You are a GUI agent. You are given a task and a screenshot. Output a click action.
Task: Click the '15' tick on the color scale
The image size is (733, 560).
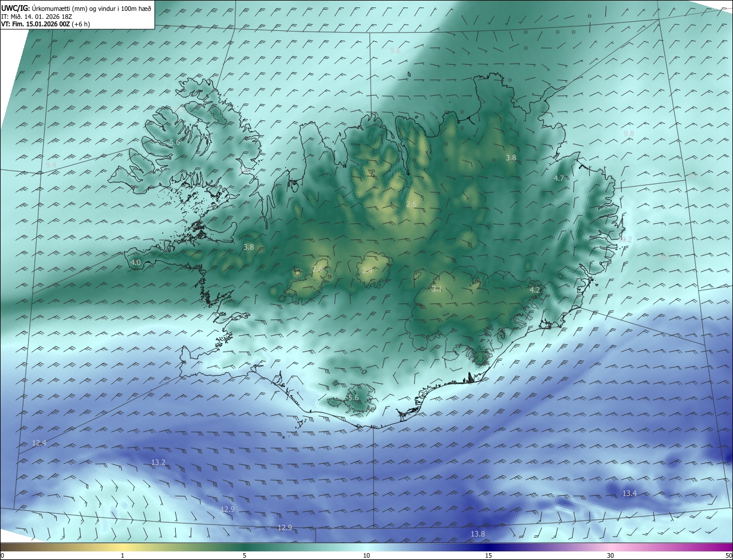[488, 555]
